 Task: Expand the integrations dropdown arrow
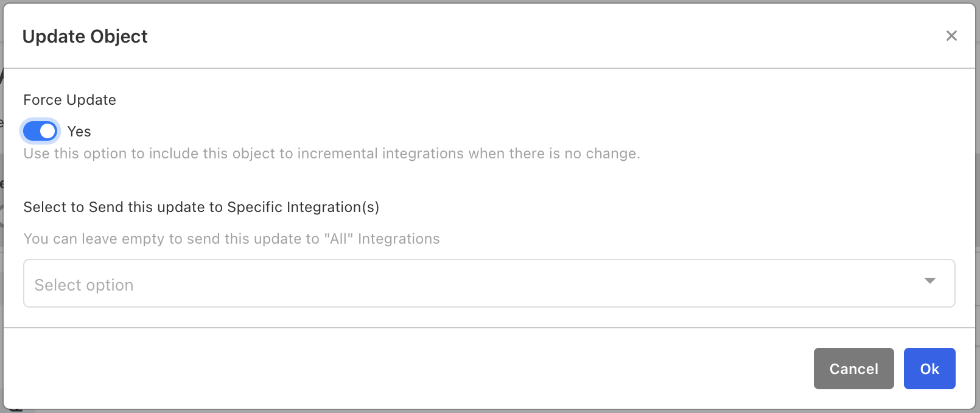929,281
